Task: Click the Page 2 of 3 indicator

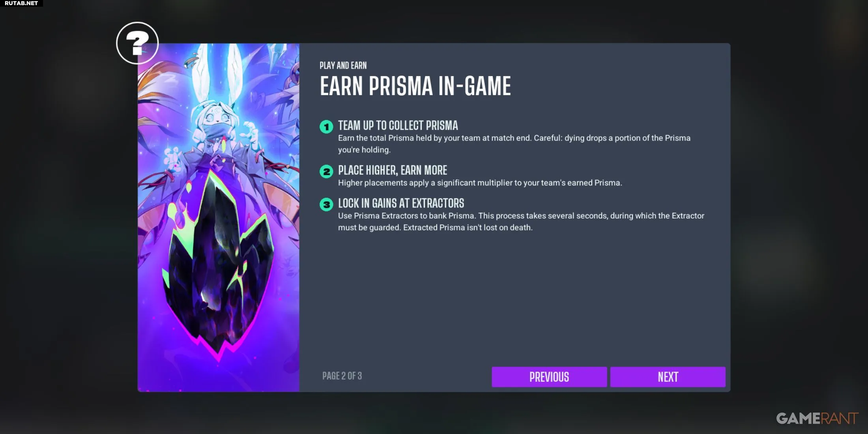Action: [x=342, y=376]
